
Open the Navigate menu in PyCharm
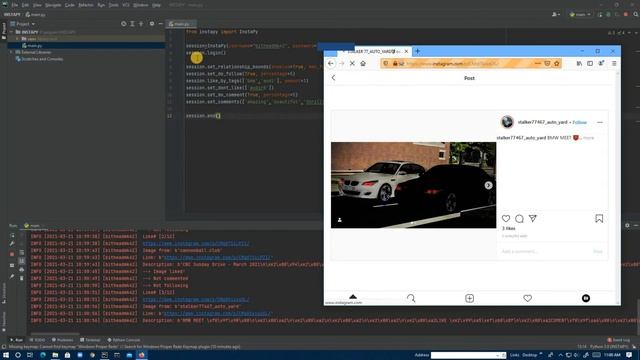click(53, 5)
